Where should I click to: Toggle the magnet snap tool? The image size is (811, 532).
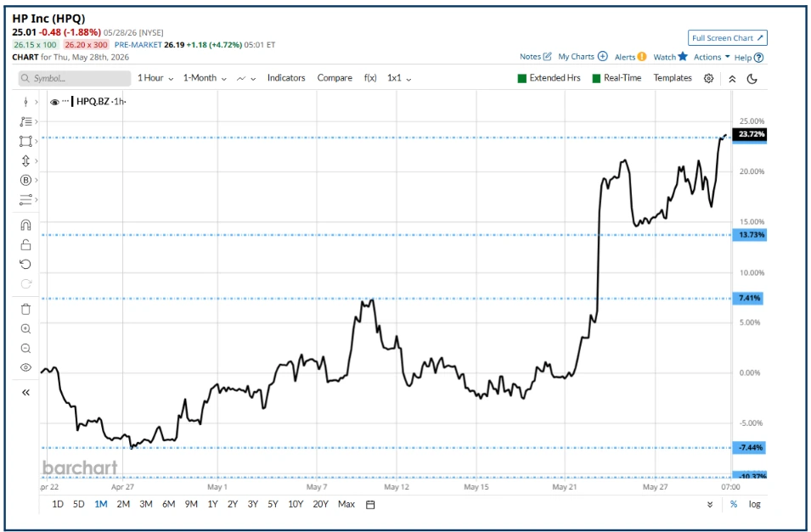(25, 225)
